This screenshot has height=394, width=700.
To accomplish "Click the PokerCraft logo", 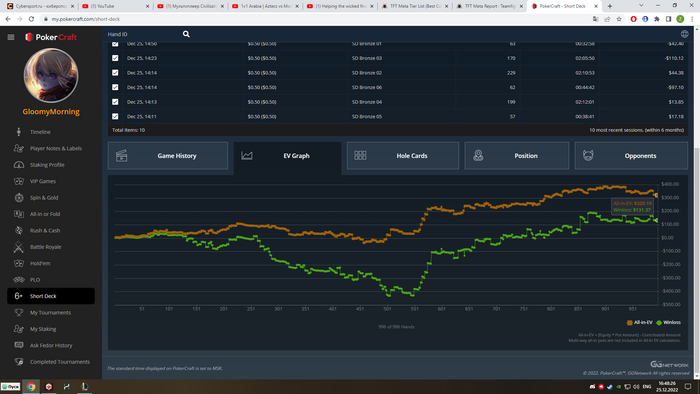I will [x=51, y=37].
